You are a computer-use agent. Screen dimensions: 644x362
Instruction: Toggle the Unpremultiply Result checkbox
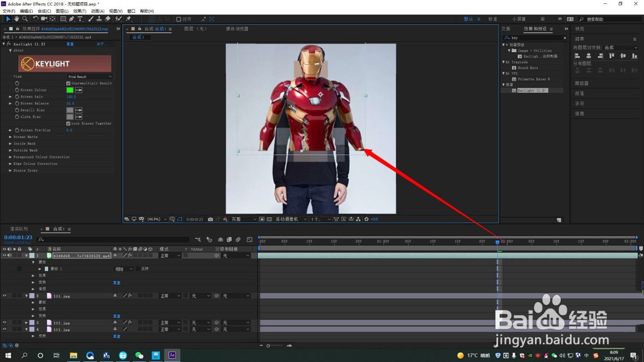tap(68, 83)
